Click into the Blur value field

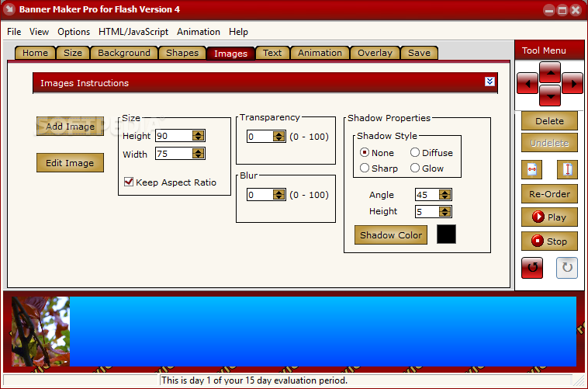coord(260,195)
